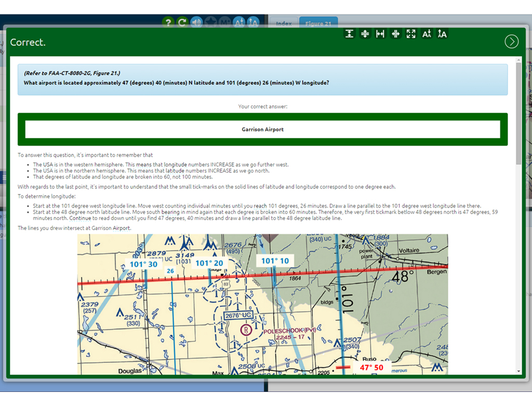Go to next question with circled arrow
This screenshot has width=532, height=407.
(511, 42)
